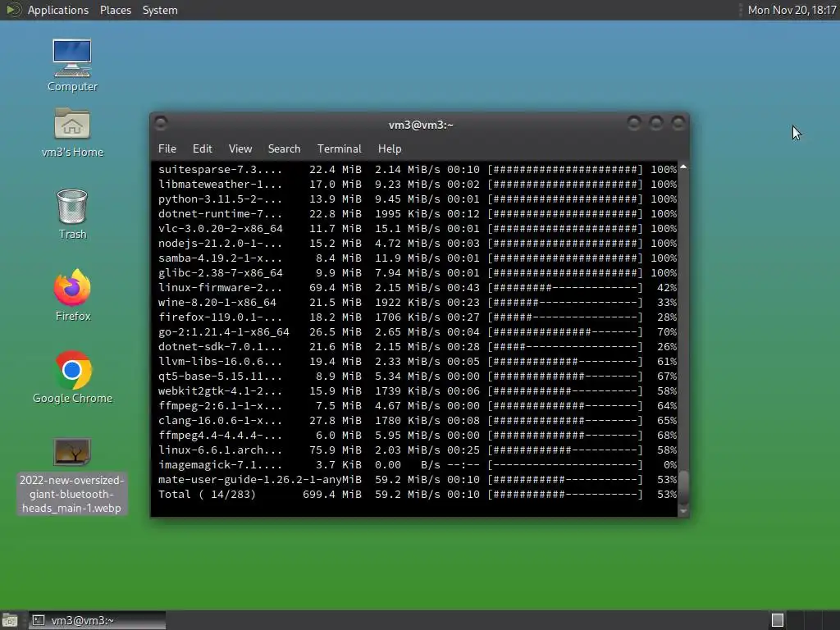Open the View menu in terminal

click(240, 149)
